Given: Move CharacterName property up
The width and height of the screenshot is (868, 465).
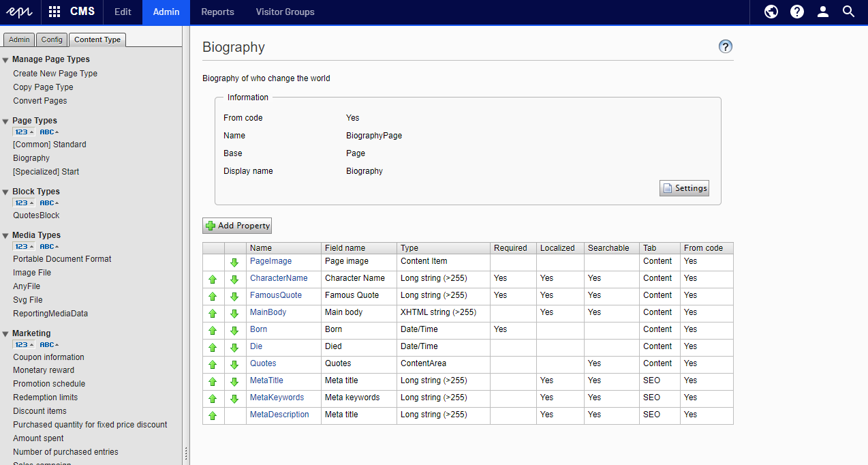Looking at the screenshot, I should 212,280.
